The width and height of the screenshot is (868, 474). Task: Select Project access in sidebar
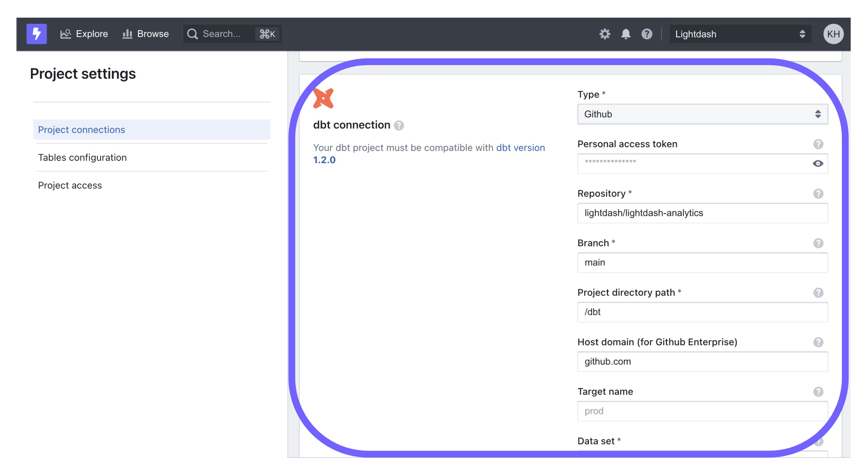152,185
